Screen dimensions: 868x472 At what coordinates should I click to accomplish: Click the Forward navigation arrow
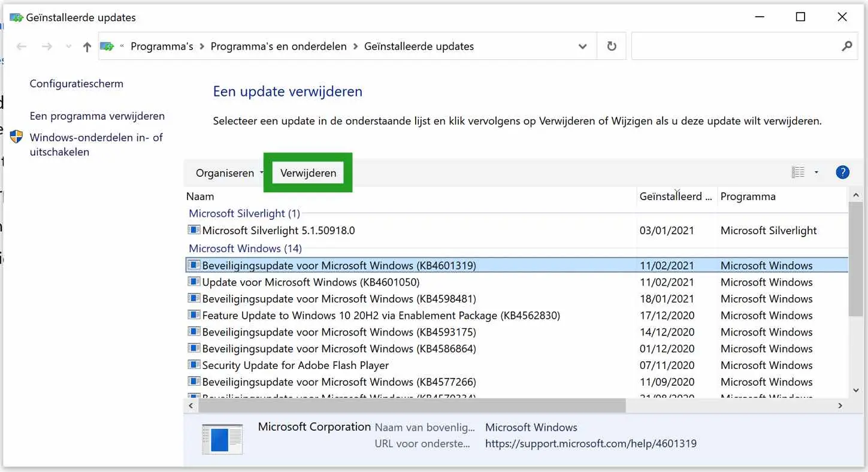[47, 47]
